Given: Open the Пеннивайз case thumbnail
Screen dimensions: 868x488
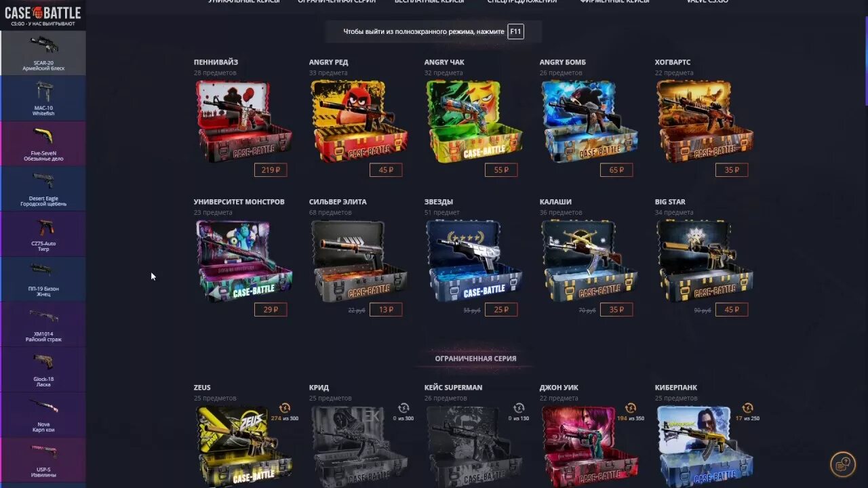Looking at the screenshot, I should tap(243, 121).
